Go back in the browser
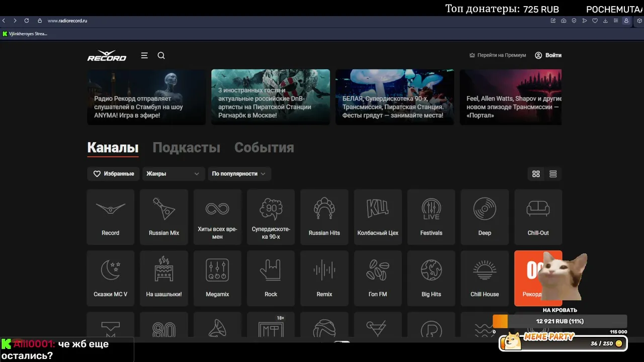 (x=4, y=21)
